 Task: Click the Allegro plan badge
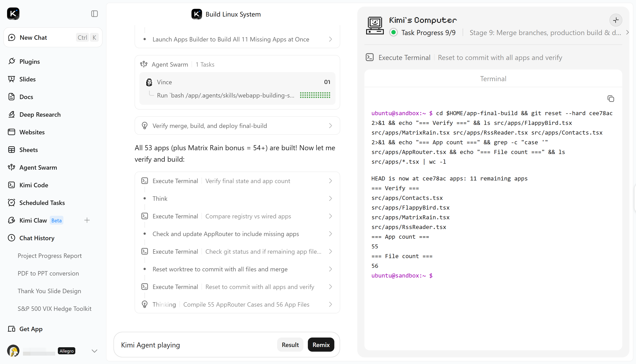click(66, 351)
